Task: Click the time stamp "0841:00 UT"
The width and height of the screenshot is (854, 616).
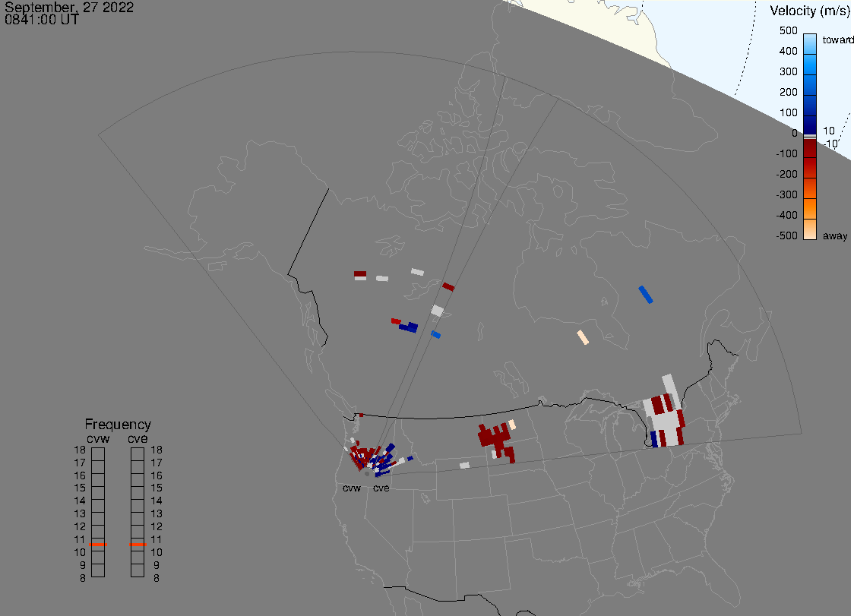Action: (x=41, y=21)
